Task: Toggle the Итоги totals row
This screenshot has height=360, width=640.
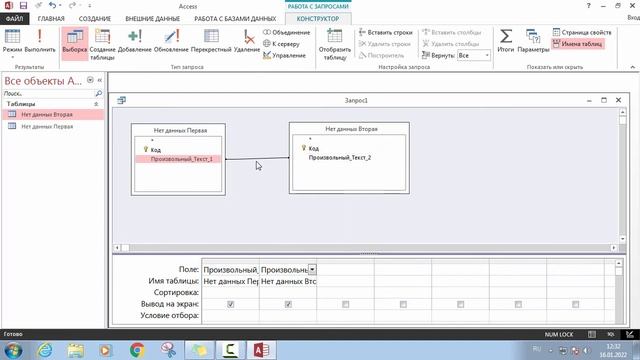Action: pos(506,41)
